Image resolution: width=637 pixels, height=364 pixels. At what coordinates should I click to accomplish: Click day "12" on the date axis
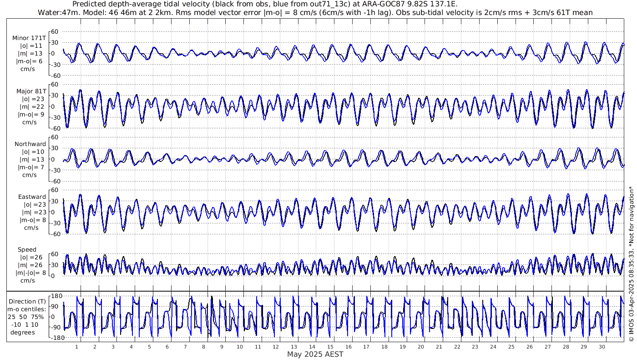click(276, 347)
